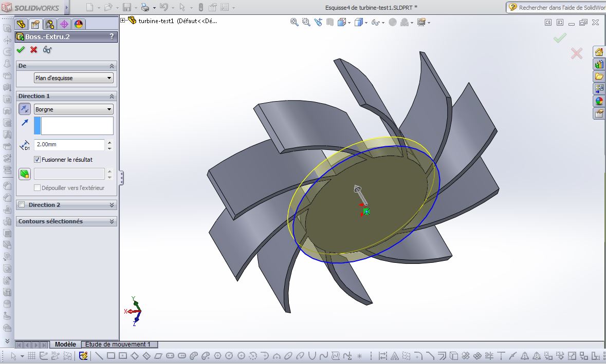Open Appearances and Scenes task pane
Image resolution: width=606 pixels, height=364 pixels.
pyautogui.click(x=599, y=101)
